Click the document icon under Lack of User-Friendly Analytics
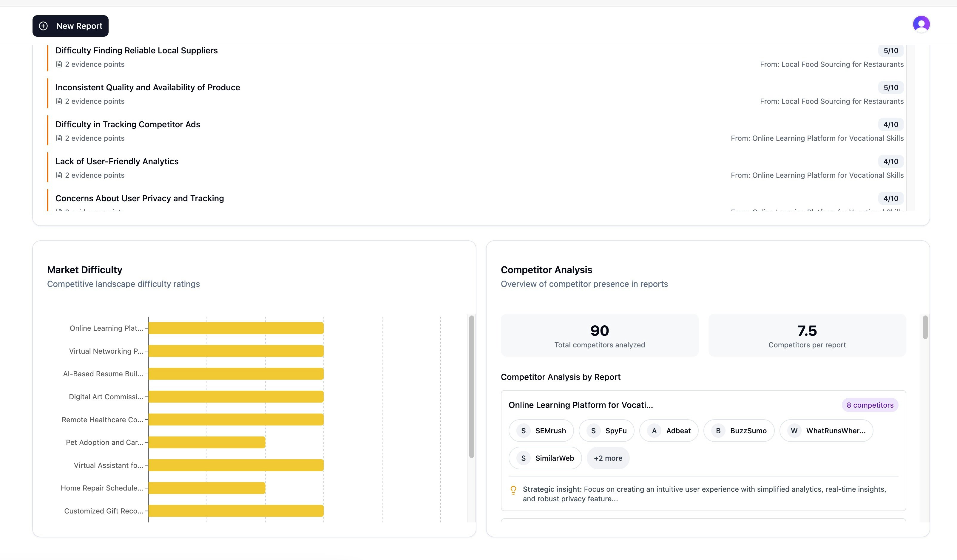 pos(59,175)
